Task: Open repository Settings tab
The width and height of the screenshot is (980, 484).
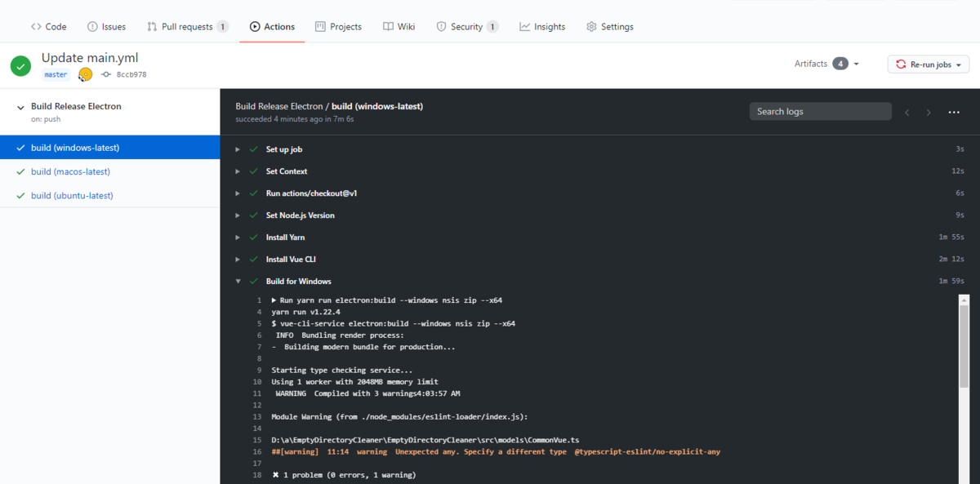Action: [609, 27]
